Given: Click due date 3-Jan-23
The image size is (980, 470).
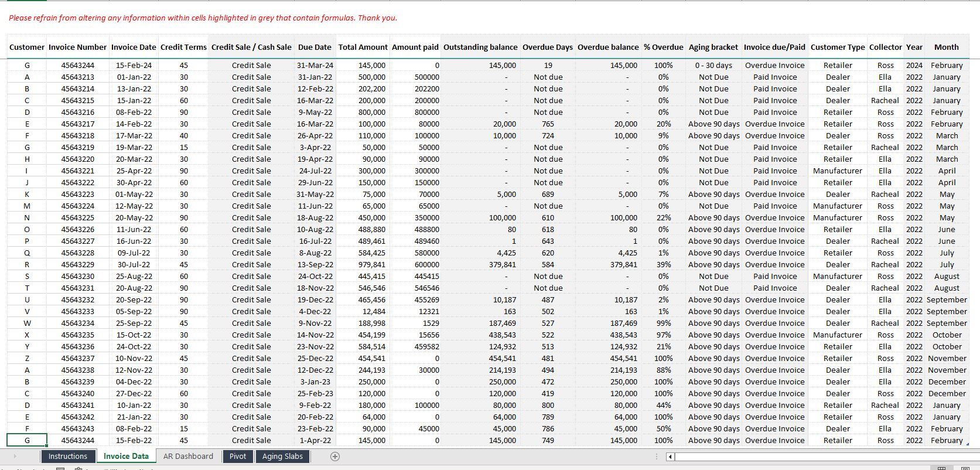Looking at the screenshot, I should [x=315, y=382].
